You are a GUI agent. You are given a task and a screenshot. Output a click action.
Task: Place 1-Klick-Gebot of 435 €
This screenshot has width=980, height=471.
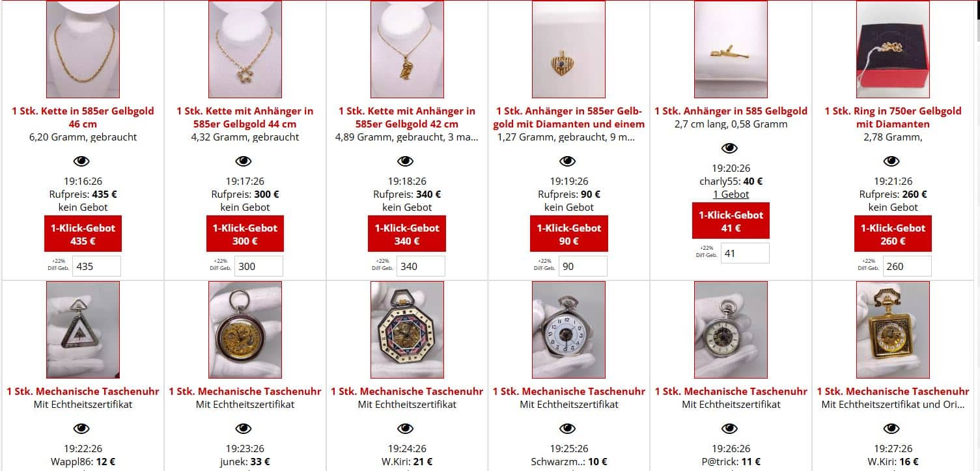click(83, 234)
